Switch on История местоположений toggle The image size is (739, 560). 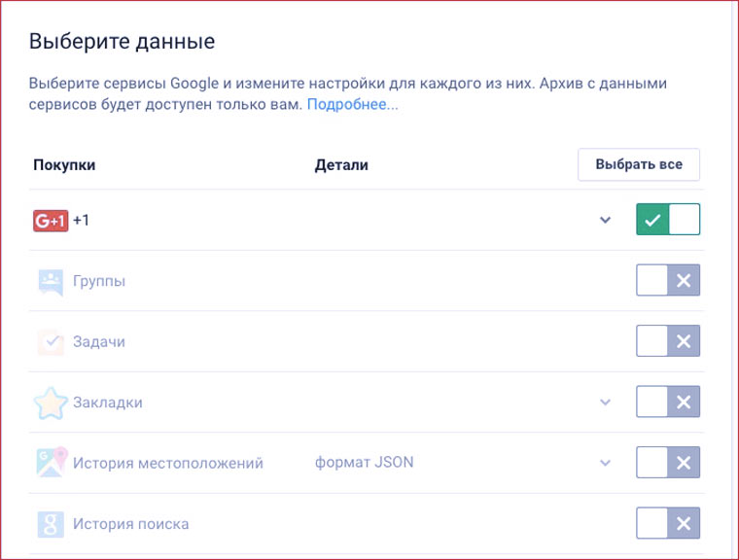pyautogui.click(x=668, y=463)
